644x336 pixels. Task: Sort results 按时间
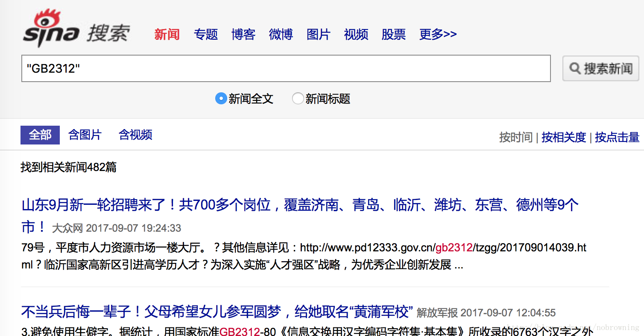[516, 137]
